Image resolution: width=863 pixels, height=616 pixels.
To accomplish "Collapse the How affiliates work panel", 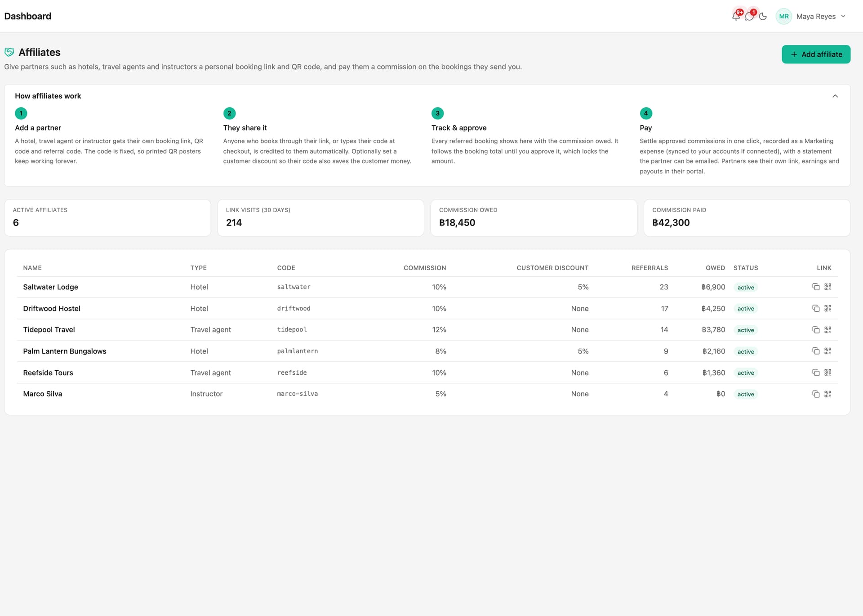I will tap(835, 96).
